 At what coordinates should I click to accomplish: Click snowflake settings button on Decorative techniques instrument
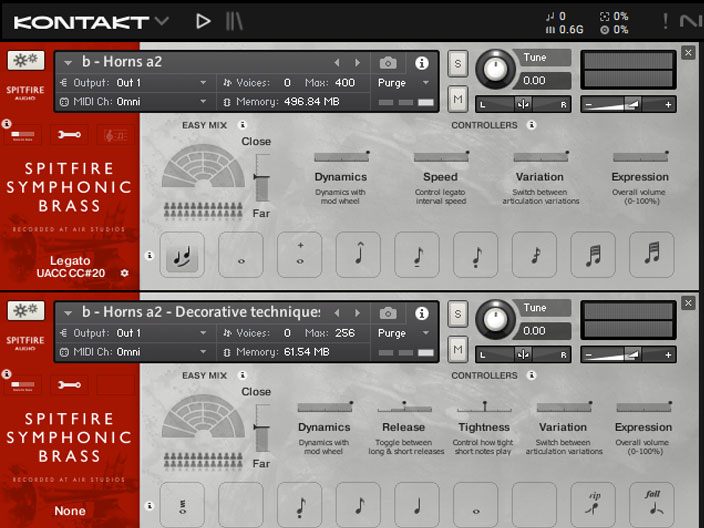26,310
